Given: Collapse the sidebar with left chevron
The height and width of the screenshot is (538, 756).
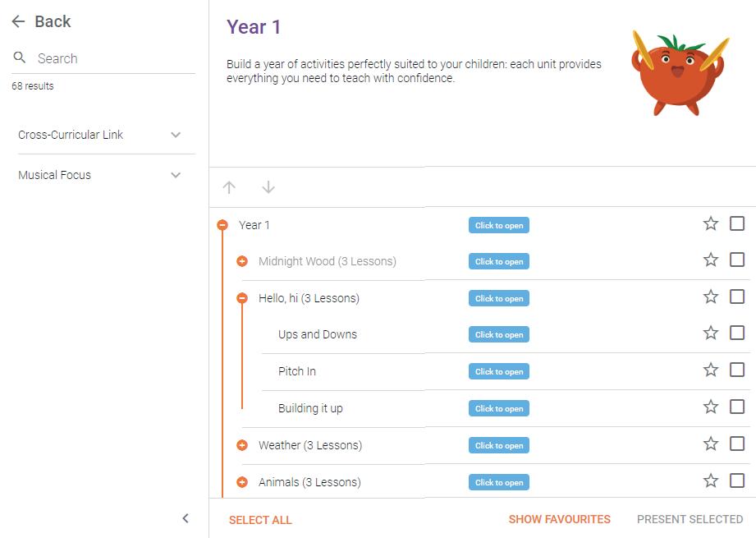Looking at the screenshot, I should point(186,517).
